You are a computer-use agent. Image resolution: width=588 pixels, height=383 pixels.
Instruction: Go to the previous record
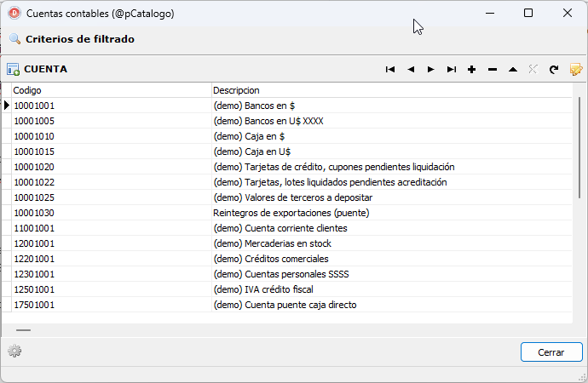point(411,69)
